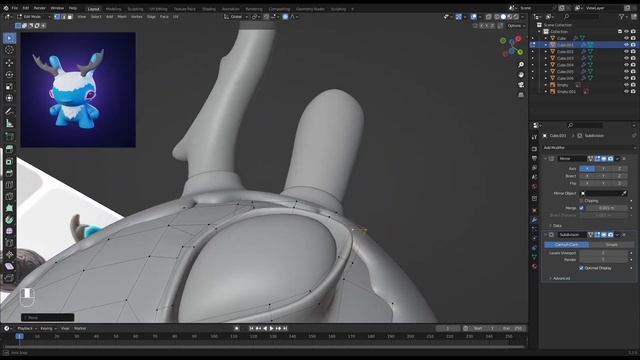Select the Edge Slide tool
This screenshot has width=640, height=360.
(x=9, y=243)
